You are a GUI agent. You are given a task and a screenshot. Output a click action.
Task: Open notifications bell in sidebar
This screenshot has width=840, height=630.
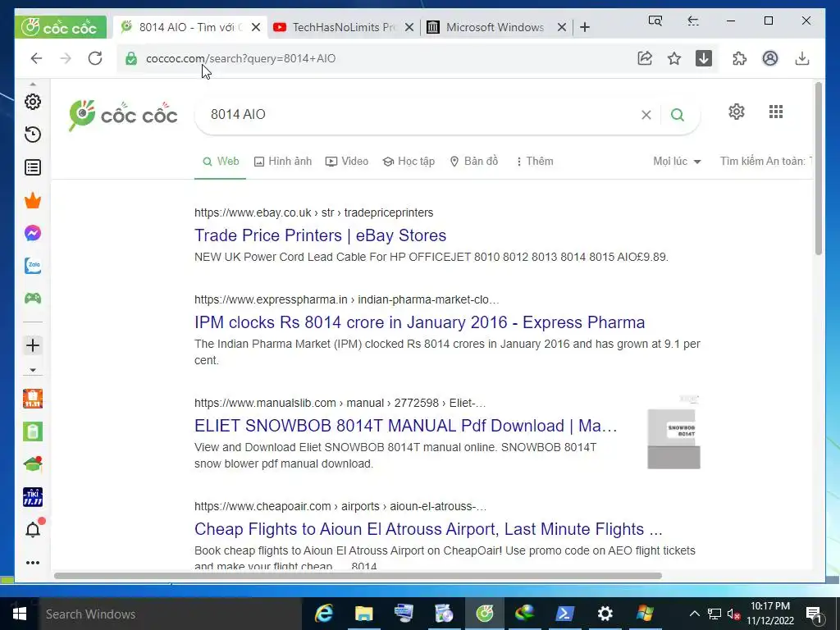(33, 529)
